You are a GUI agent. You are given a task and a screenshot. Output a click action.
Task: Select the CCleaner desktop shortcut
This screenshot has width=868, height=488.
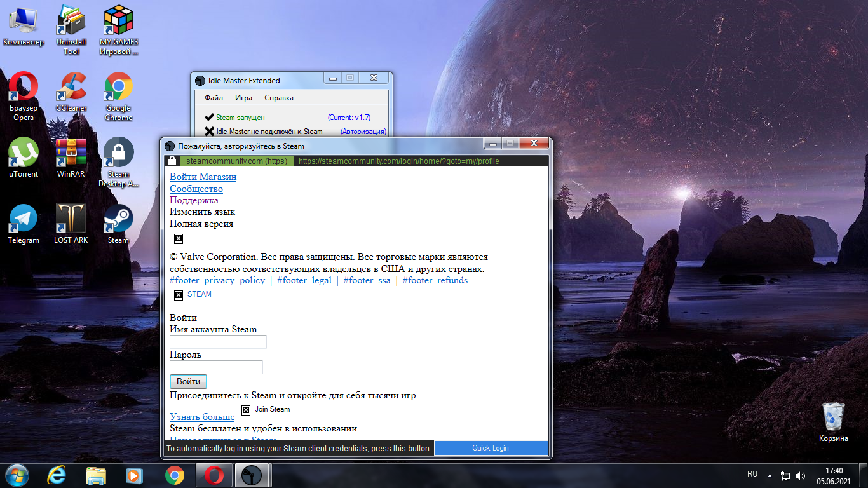click(71, 91)
